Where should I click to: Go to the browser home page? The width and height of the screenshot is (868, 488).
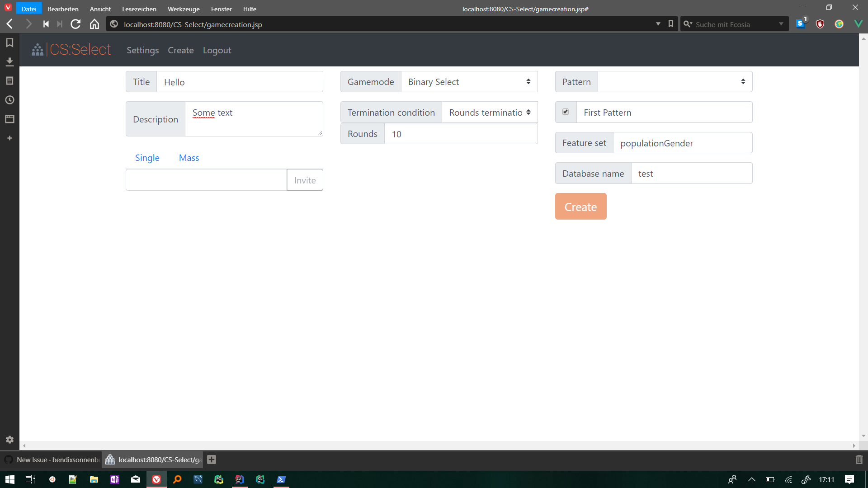pyautogui.click(x=94, y=24)
